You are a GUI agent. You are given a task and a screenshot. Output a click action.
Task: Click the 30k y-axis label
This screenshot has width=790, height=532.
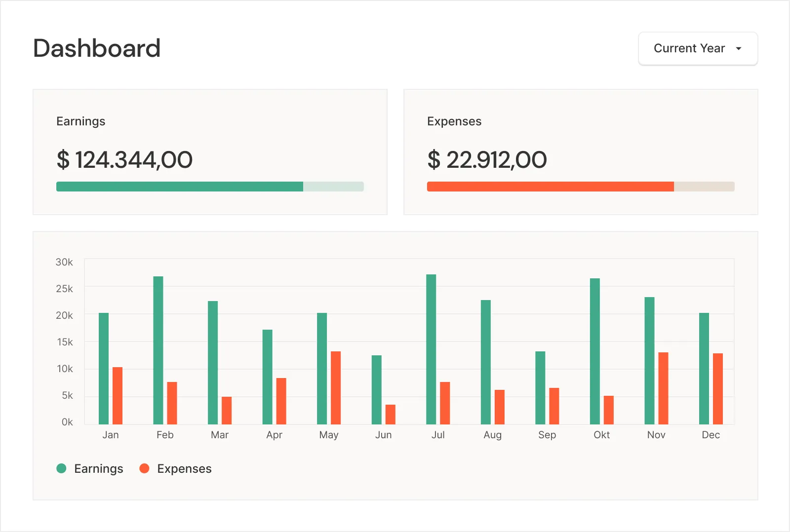point(64,262)
